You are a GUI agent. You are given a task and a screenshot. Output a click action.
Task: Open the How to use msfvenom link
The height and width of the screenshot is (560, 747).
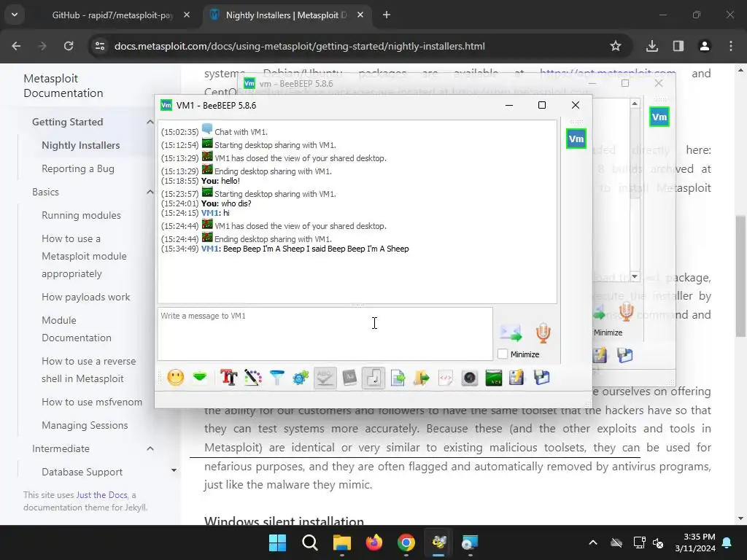(x=92, y=402)
